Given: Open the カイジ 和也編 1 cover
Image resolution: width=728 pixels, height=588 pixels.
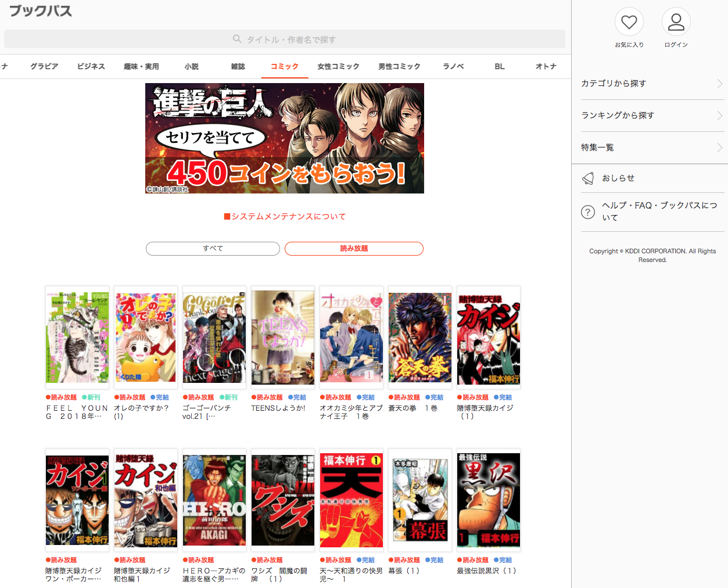Looking at the screenshot, I should point(146,500).
